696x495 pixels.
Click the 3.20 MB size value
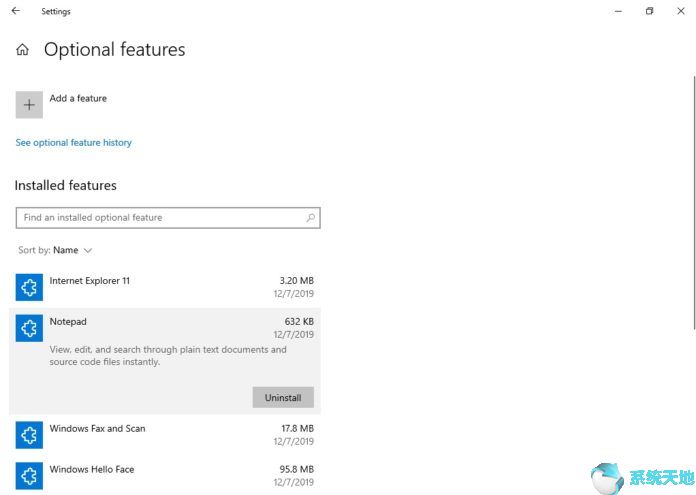tap(297, 281)
